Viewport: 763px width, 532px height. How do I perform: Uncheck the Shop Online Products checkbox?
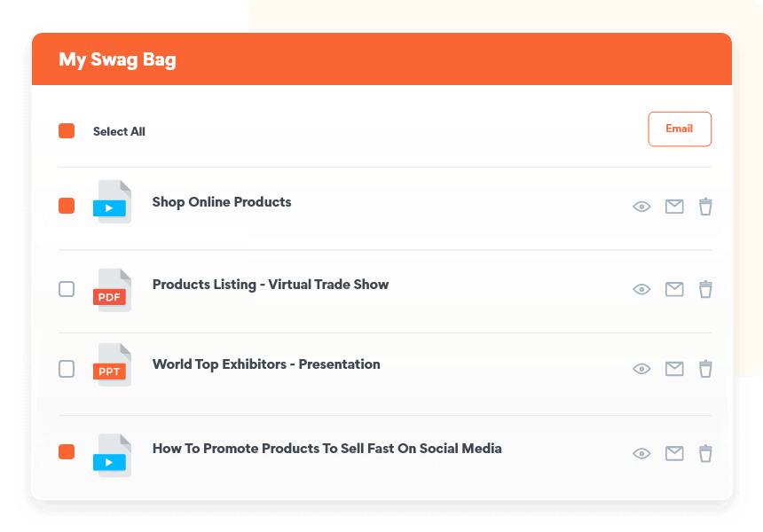pos(66,205)
